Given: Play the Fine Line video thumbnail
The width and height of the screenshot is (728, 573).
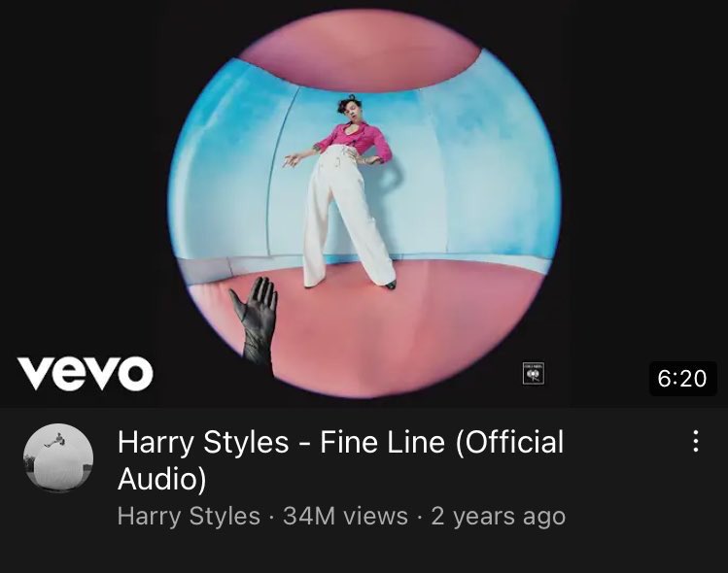Looking at the screenshot, I should click(x=364, y=203).
